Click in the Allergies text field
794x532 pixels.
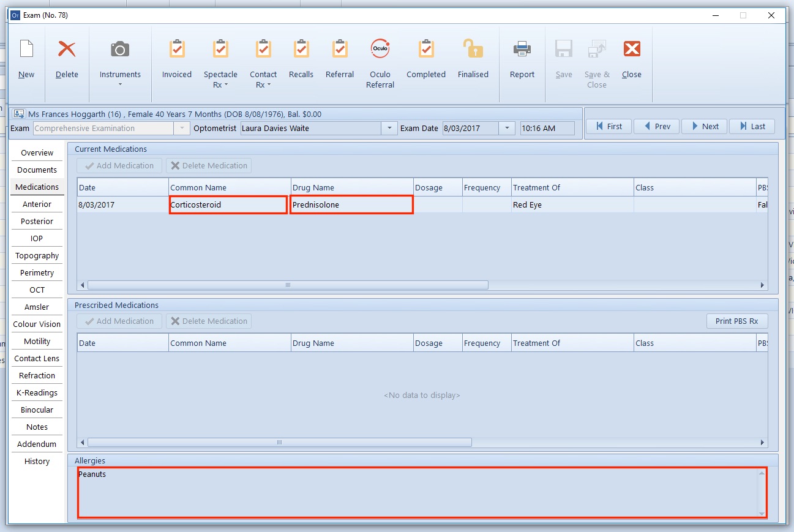(x=416, y=493)
